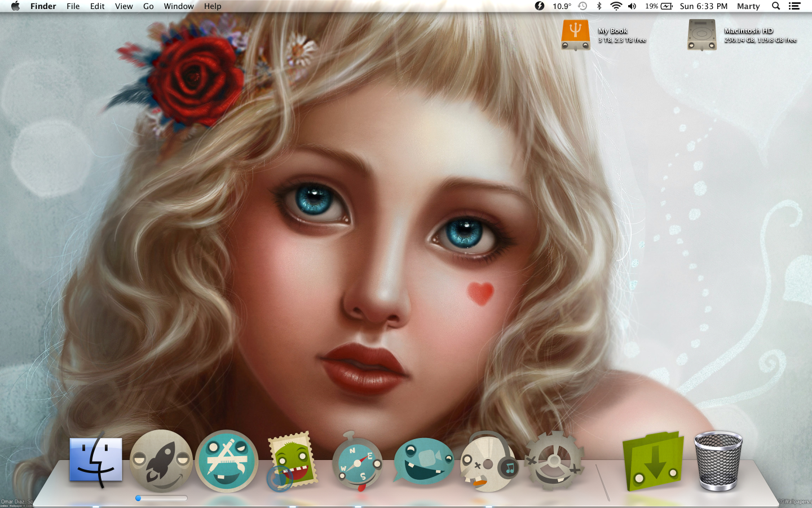Viewport: 812px width, 508px height.
Task: Open Messages speech bubble dock icon
Action: click(x=423, y=461)
